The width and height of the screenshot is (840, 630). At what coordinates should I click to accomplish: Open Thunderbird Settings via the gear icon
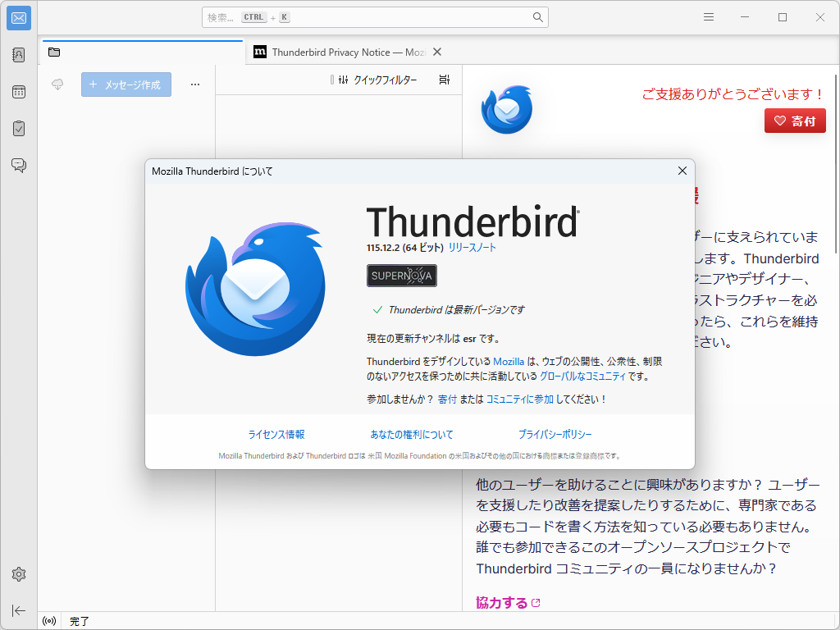[x=18, y=574]
